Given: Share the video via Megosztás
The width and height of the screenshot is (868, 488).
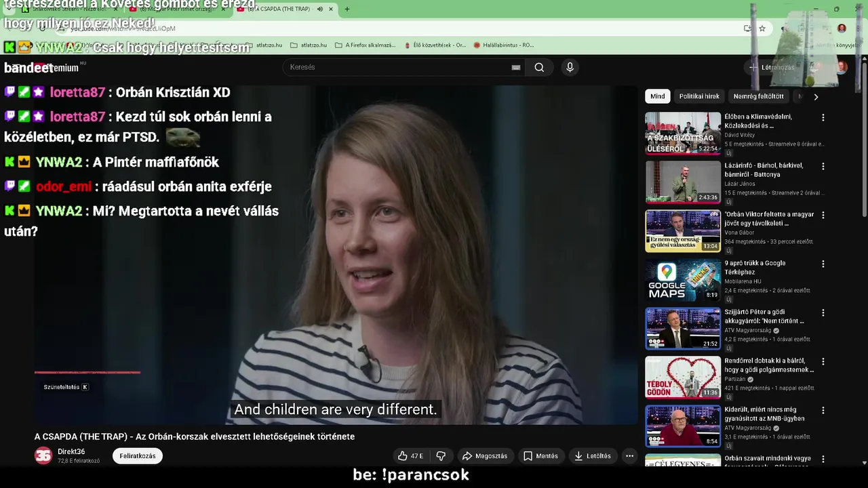Looking at the screenshot, I should (484, 456).
